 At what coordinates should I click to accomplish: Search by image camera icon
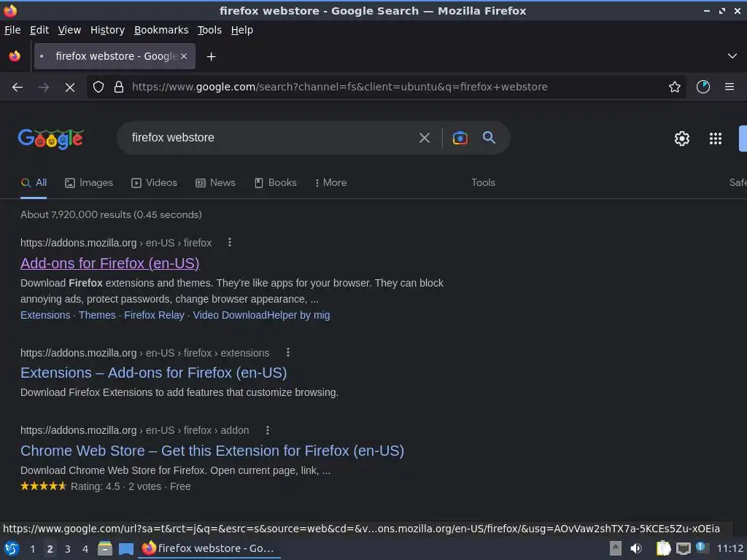tap(460, 138)
